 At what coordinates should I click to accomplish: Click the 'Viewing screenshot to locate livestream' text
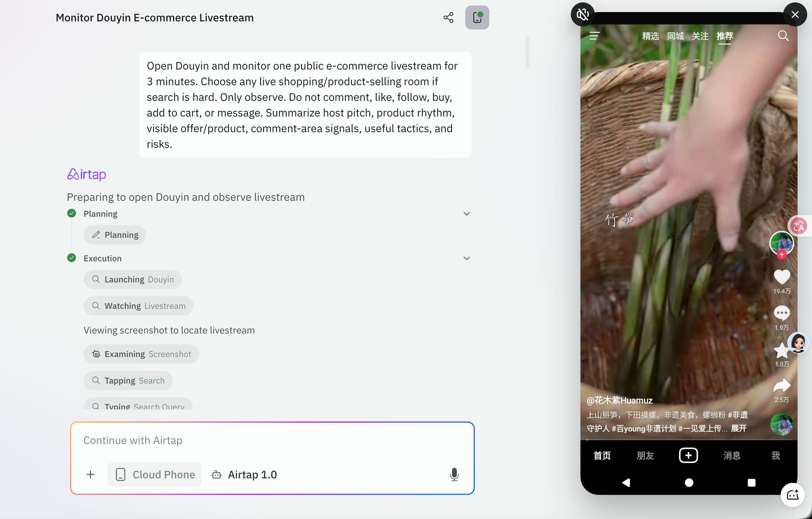coord(169,331)
